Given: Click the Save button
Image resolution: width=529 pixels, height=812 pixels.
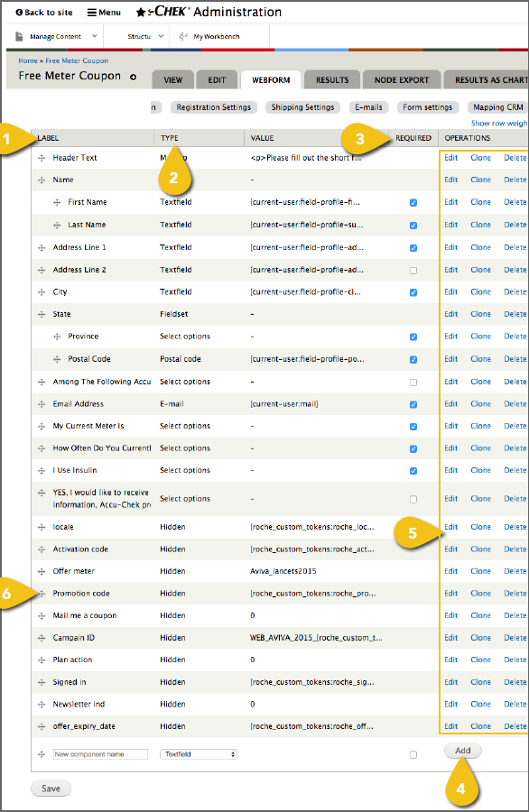Looking at the screenshot, I should click(51, 789).
